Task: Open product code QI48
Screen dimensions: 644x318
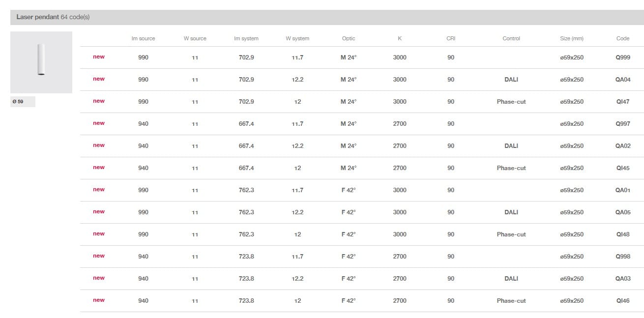Action: [x=622, y=234]
